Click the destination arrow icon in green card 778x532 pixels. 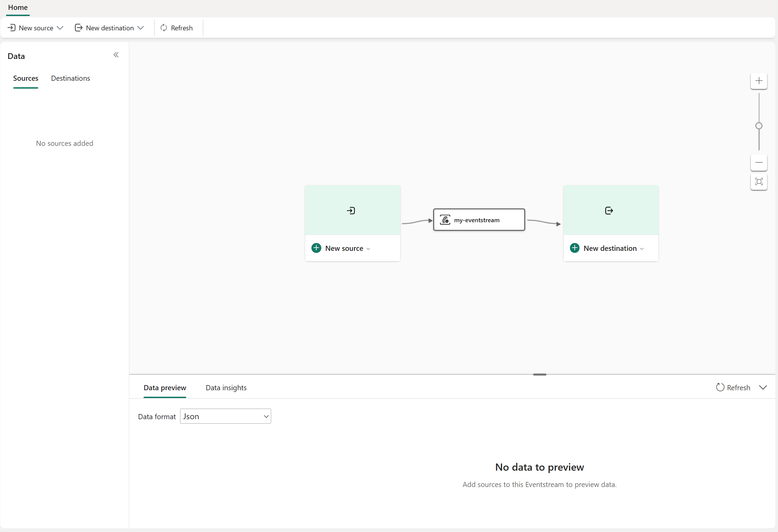pos(609,211)
